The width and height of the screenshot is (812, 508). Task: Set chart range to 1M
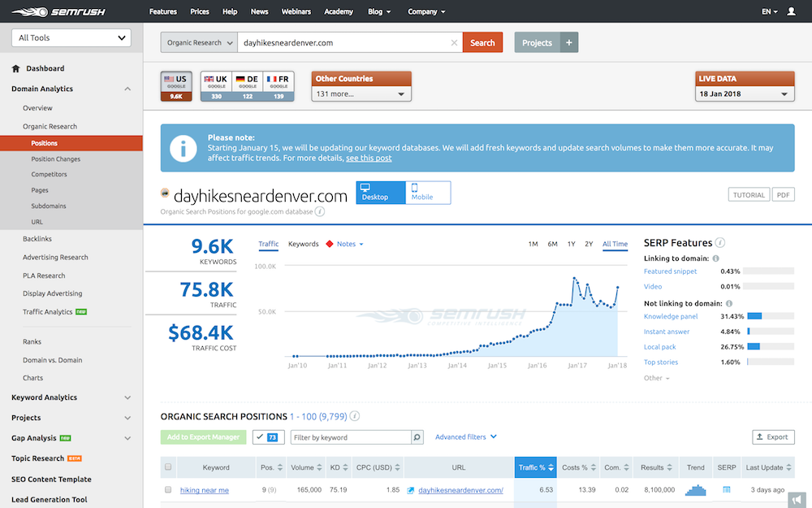(x=533, y=244)
